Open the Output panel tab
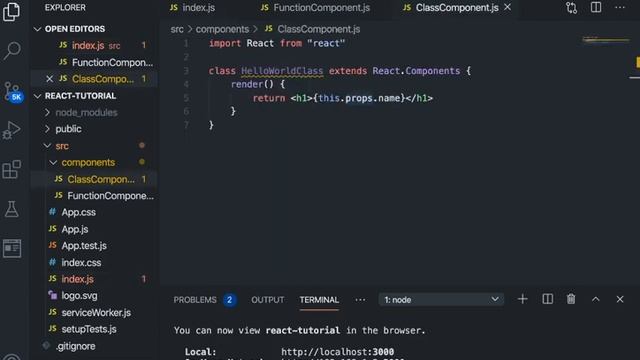 click(267, 300)
